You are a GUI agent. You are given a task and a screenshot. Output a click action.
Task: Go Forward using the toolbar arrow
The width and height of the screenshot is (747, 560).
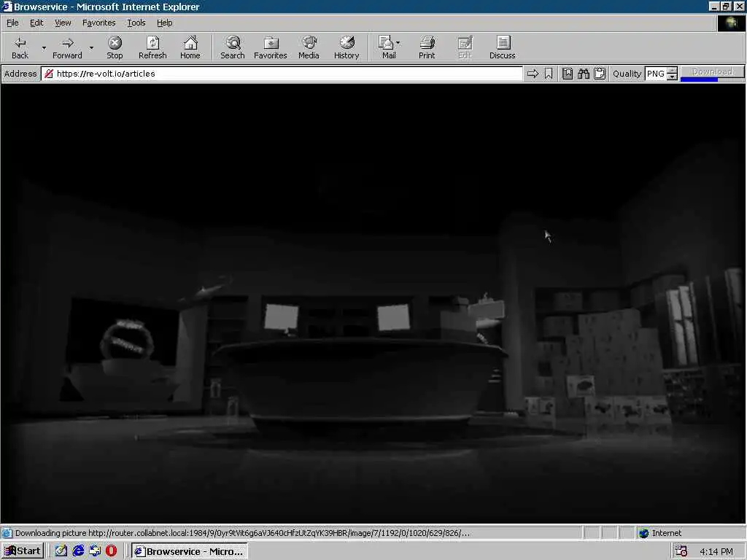[x=67, y=47]
